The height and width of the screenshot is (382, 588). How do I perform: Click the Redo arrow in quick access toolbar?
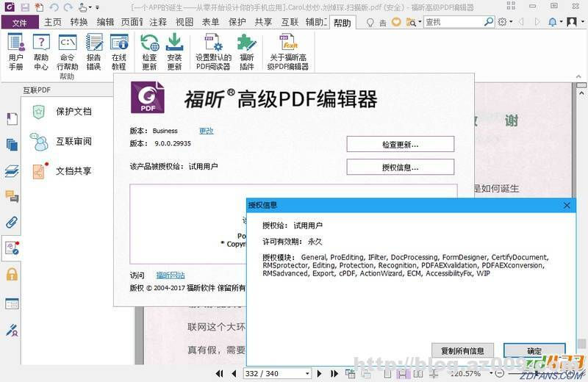(68, 7)
